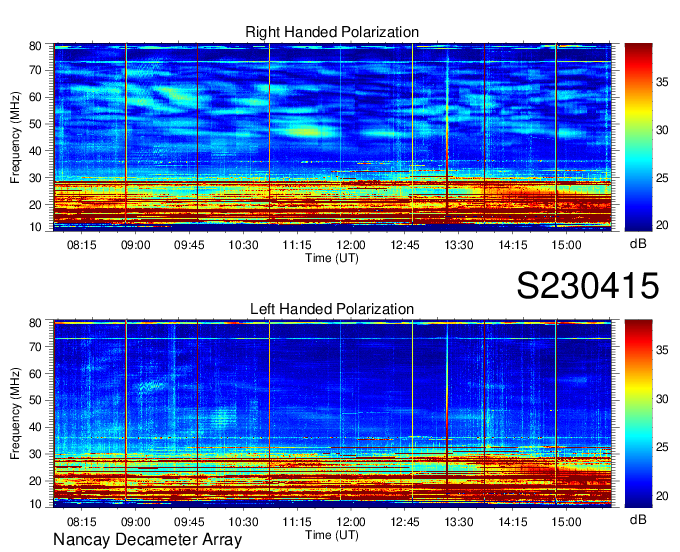
Task: Click the 'Left Handed Polarization' title
Action: pos(332,309)
